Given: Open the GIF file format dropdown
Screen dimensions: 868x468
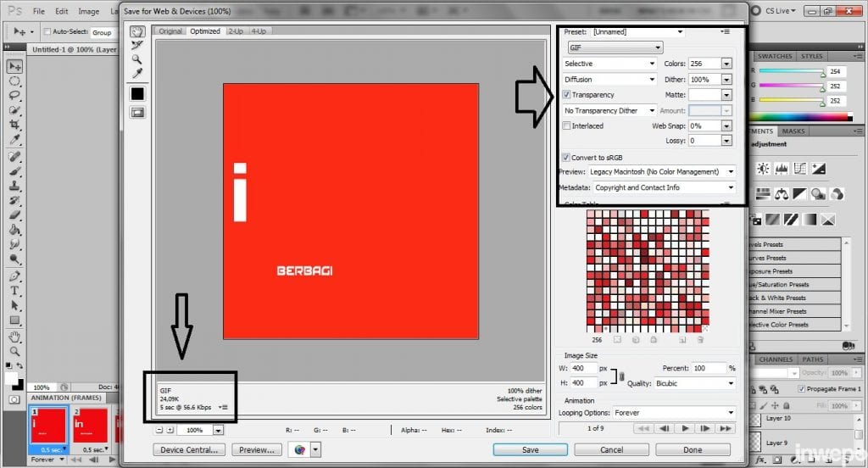Looking at the screenshot, I should 613,47.
